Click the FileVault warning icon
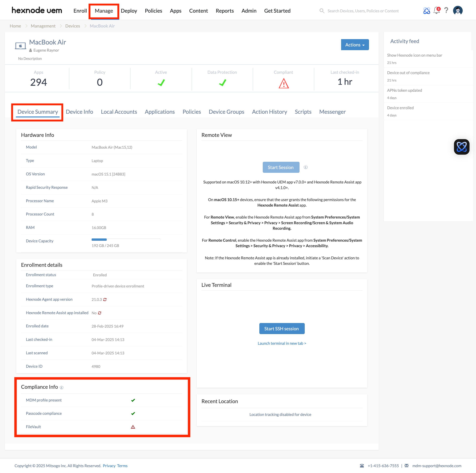The image size is (476, 473). (133, 427)
